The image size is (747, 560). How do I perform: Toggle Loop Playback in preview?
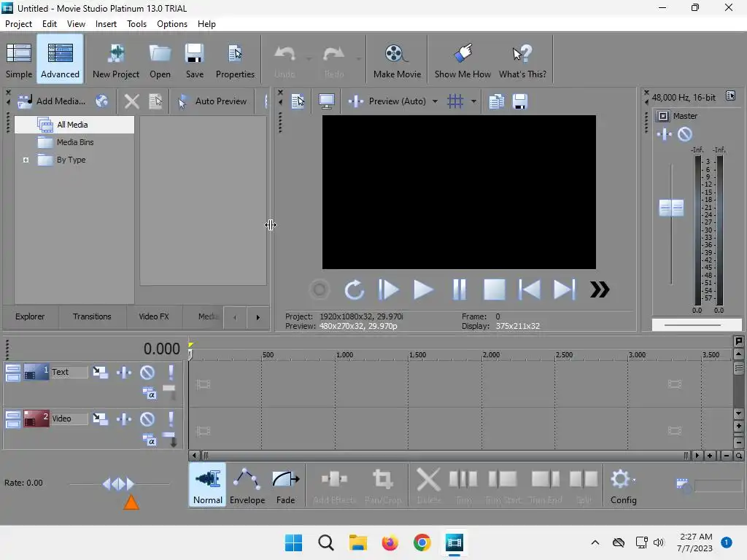click(x=354, y=289)
